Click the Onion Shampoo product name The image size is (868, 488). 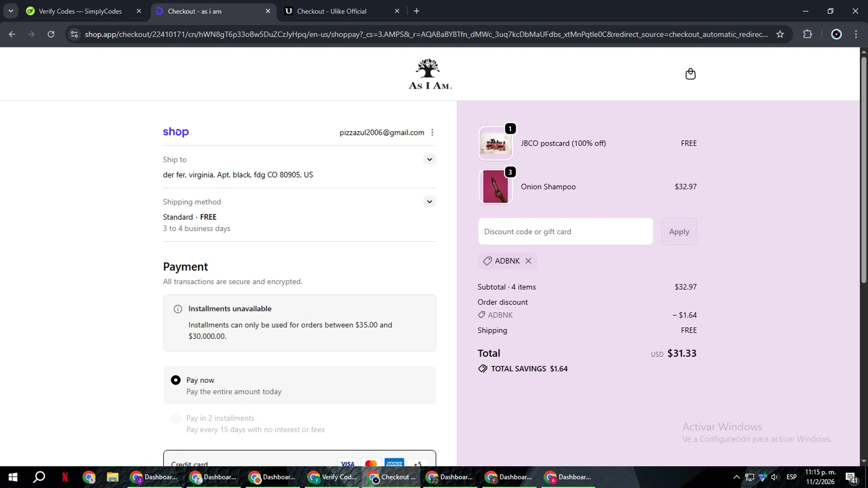pos(548,187)
